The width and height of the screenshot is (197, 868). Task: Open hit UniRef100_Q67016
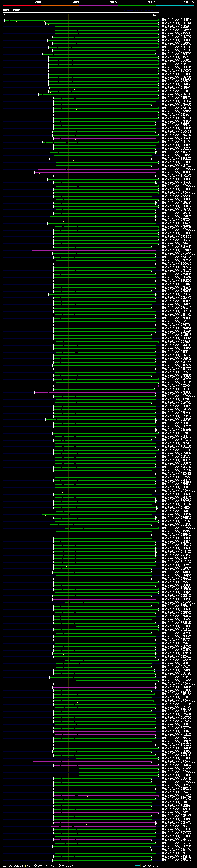pos(177,796)
